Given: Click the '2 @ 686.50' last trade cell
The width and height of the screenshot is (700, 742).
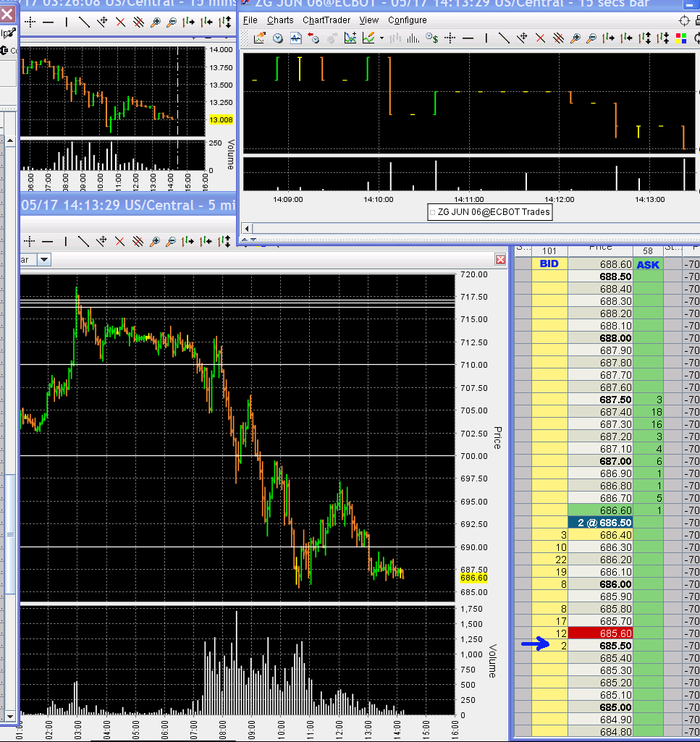Looking at the screenshot, I should tap(600, 523).
